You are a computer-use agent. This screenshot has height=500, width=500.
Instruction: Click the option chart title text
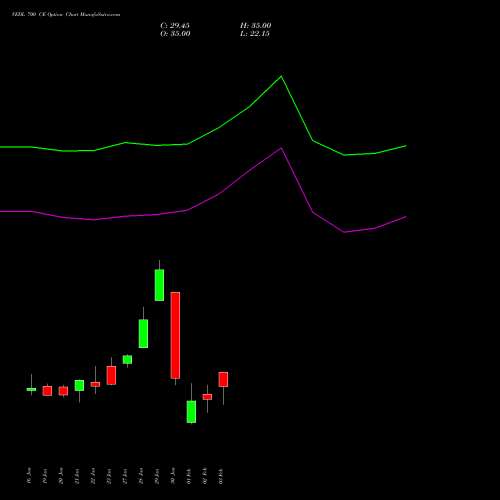coord(66,15)
